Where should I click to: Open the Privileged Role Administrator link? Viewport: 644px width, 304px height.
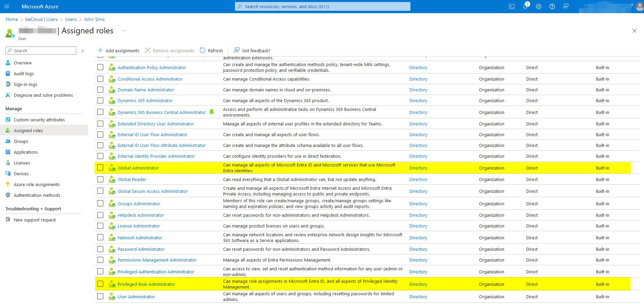coord(146,284)
